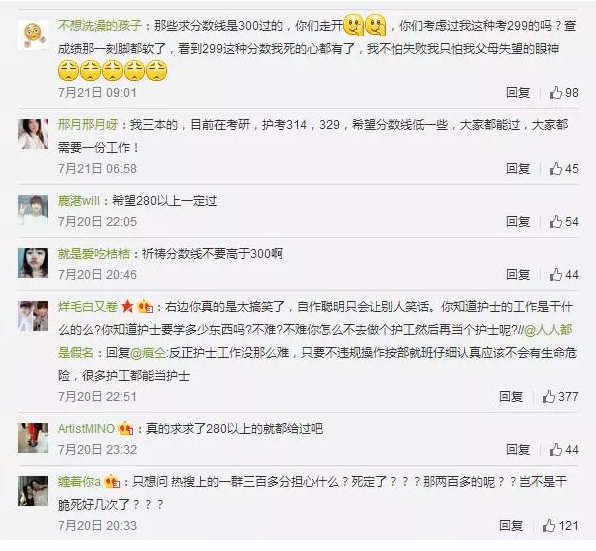Click 回复 on the 7月20日 22:51 comment
The image size is (596, 551).
511,396
